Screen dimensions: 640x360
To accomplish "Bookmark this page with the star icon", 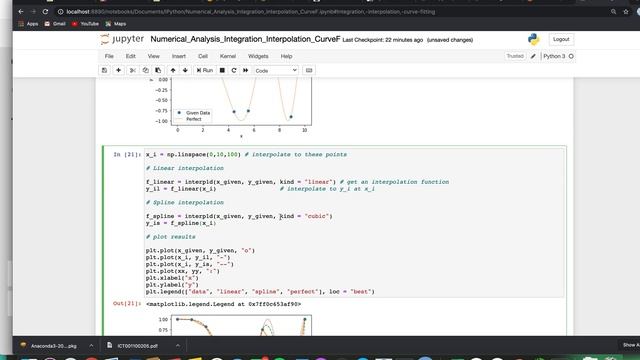I will [x=626, y=12].
